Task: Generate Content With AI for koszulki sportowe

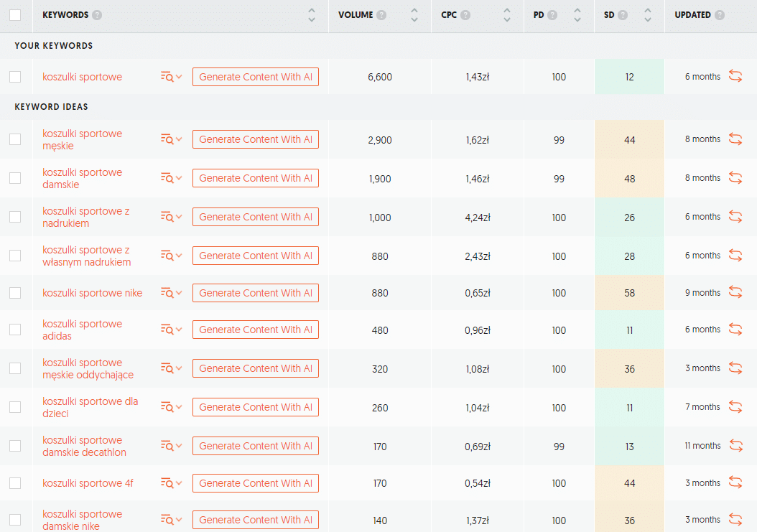Action: (256, 77)
